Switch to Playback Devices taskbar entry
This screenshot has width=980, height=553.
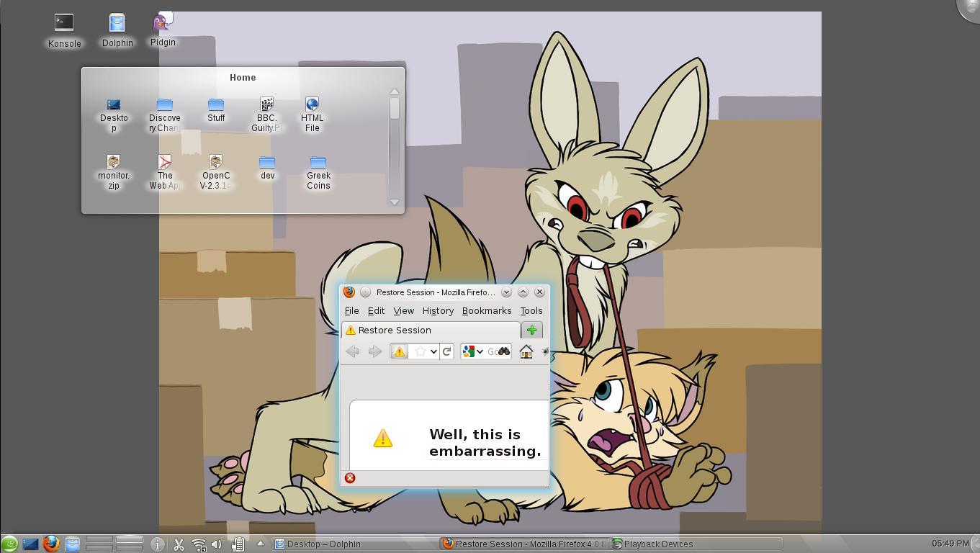pos(696,544)
